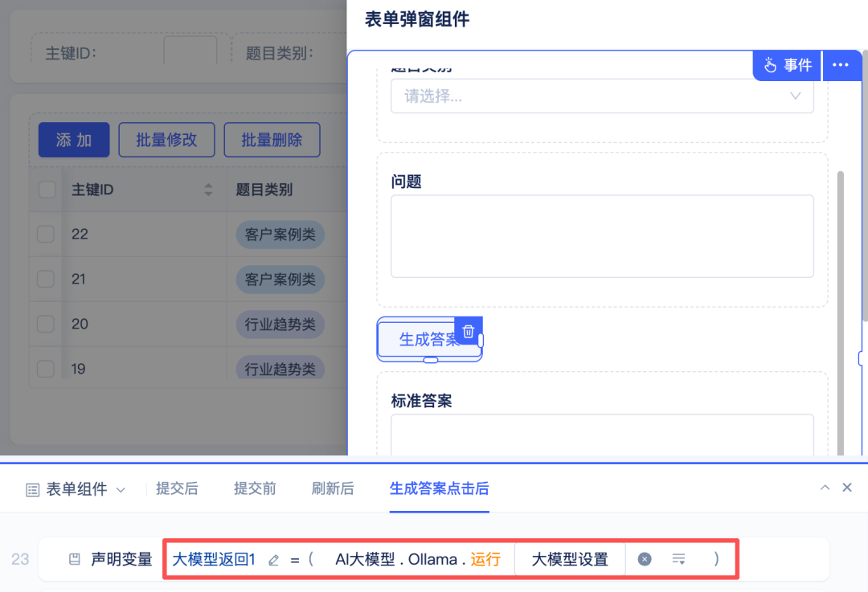Sort the 主键ID column
Image resolution: width=868 pixels, height=592 pixels.
(x=209, y=190)
